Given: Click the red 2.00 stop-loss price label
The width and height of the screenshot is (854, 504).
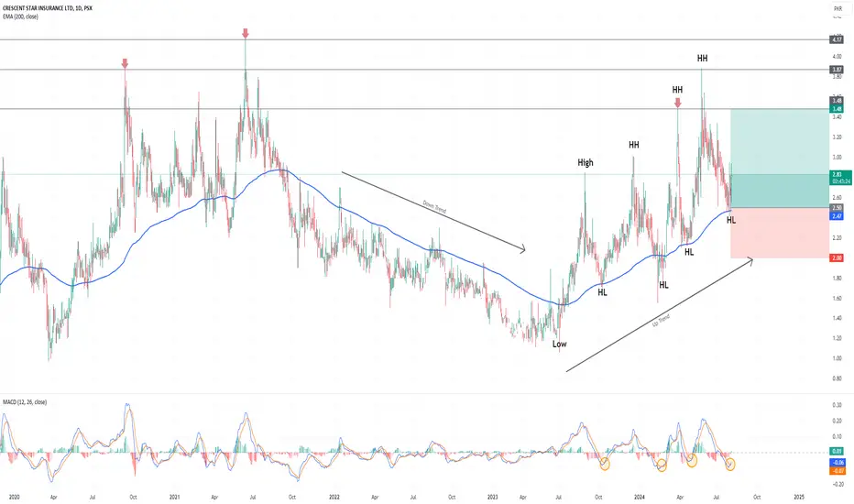Looking at the screenshot, I should (837, 258).
